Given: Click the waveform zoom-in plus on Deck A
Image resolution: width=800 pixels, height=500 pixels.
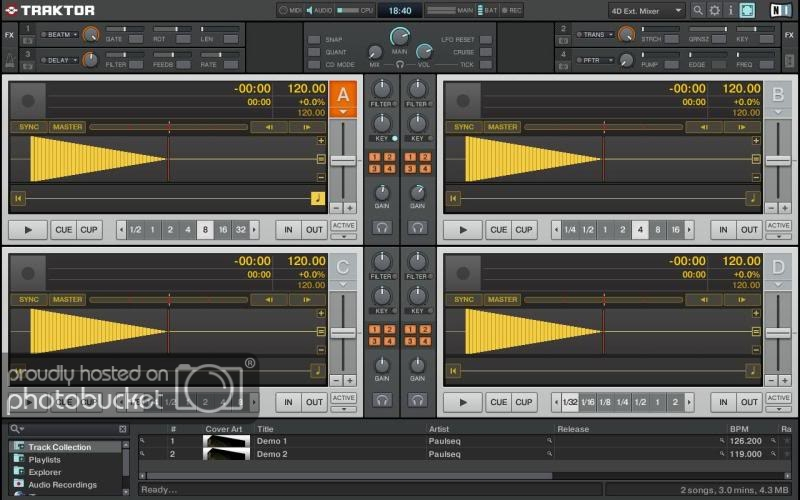Looking at the screenshot, I should [320, 141].
